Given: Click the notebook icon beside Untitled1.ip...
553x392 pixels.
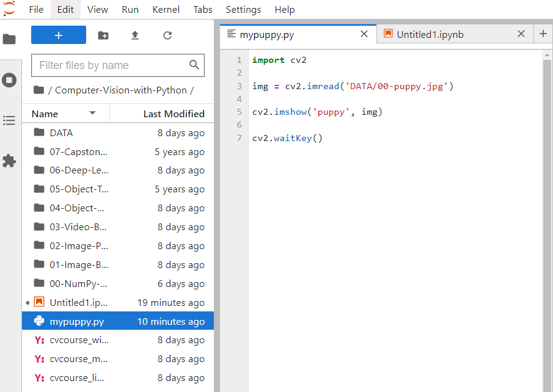Looking at the screenshot, I should 38,302.
